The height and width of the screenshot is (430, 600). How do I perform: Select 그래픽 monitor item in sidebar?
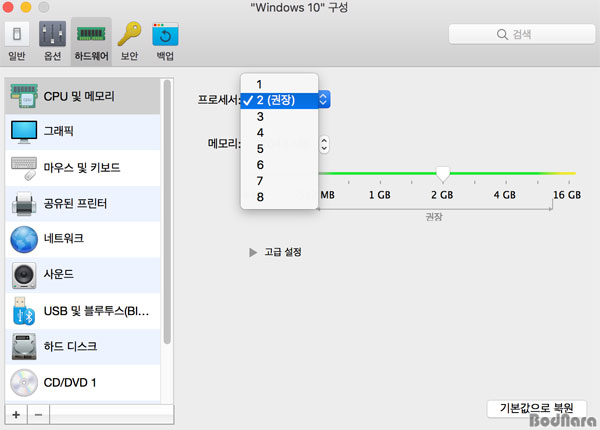pyautogui.click(x=83, y=132)
